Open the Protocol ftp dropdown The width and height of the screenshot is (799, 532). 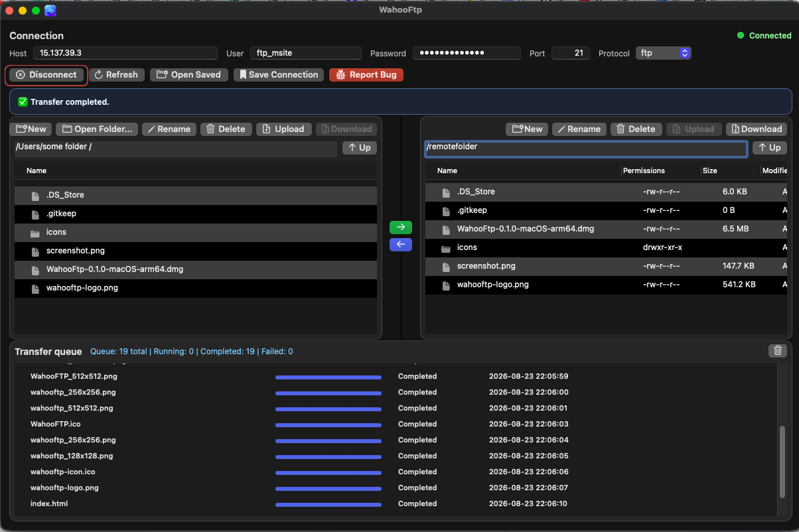tap(664, 53)
